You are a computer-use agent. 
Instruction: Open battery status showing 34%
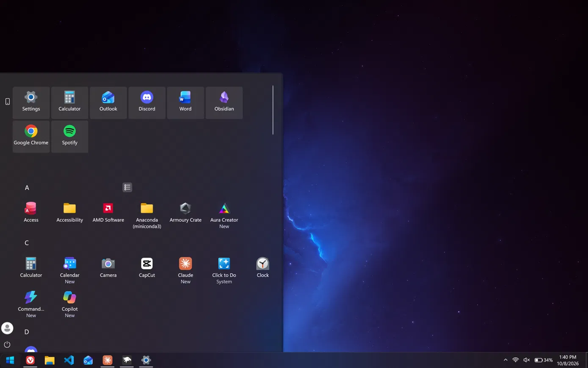coord(544,360)
